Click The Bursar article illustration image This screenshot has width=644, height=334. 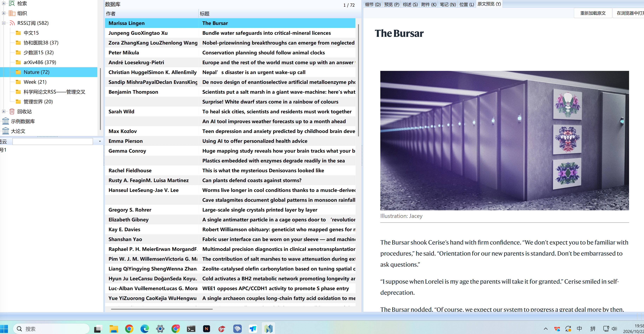[x=505, y=140]
